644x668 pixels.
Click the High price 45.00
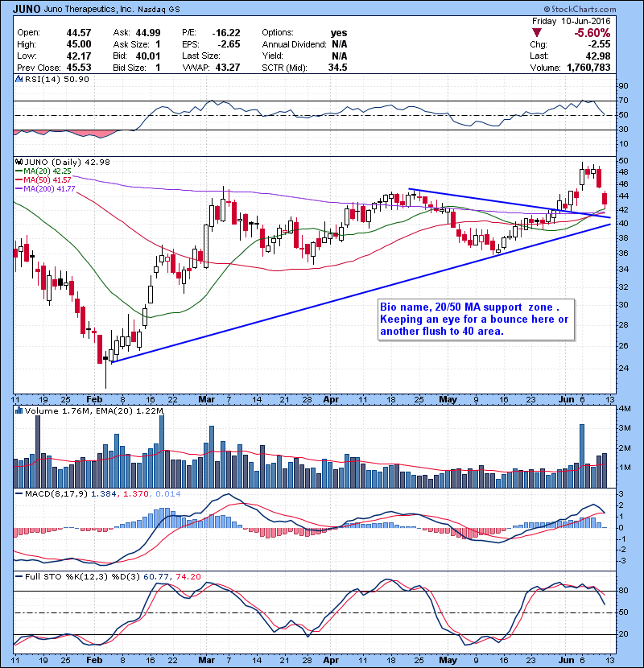click(79, 44)
